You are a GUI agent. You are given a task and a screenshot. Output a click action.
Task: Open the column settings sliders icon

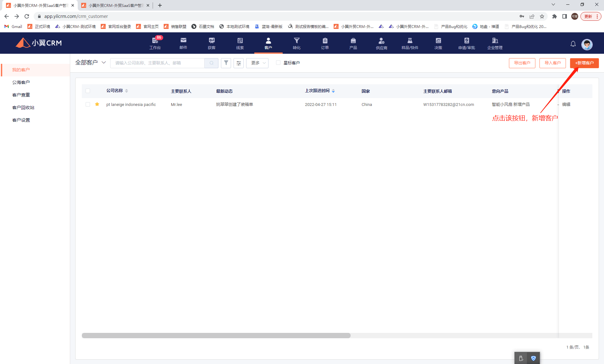click(x=239, y=63)
